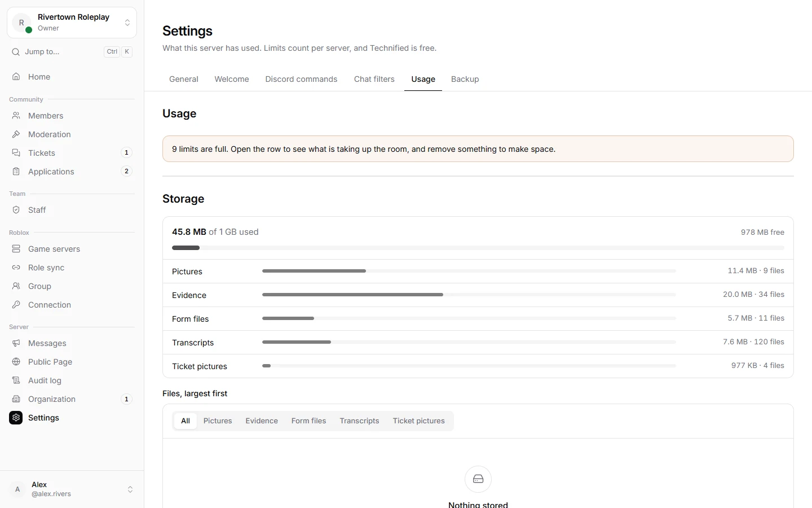Image resolution: width=812 pixels, height=508 pixels.
Task: Click the Public Page globe icon
Action: coord(16,362)
